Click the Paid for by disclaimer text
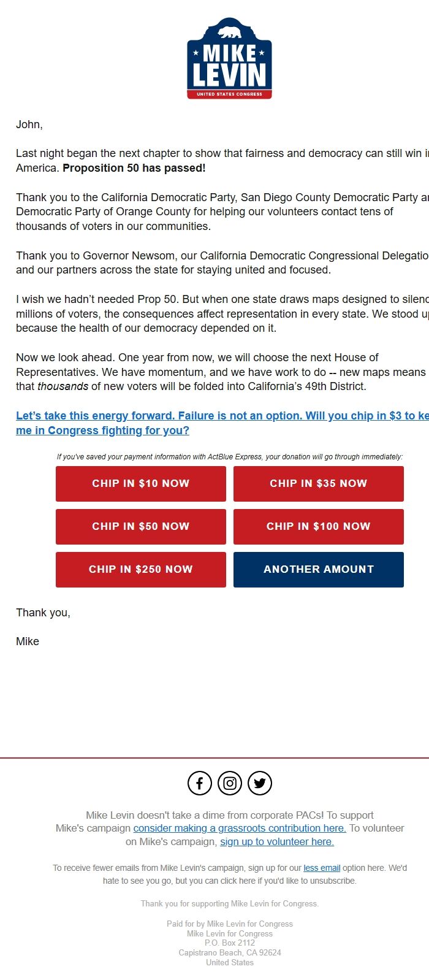 click(229, 923)
